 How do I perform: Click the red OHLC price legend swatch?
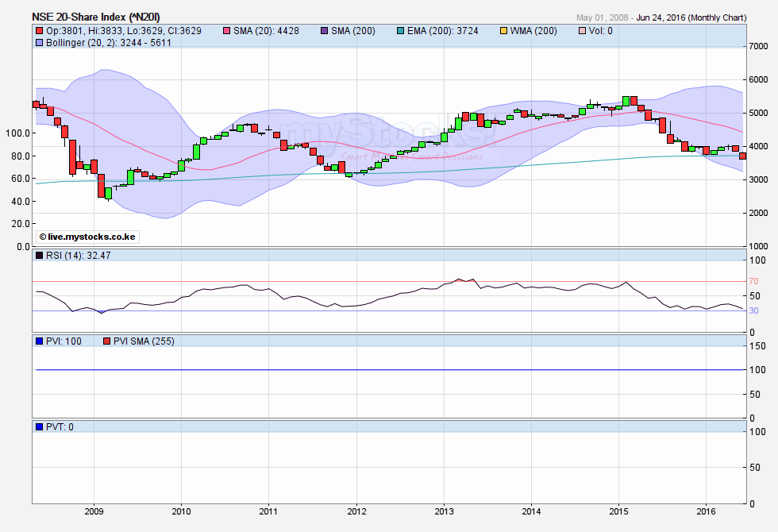(40, 31)
